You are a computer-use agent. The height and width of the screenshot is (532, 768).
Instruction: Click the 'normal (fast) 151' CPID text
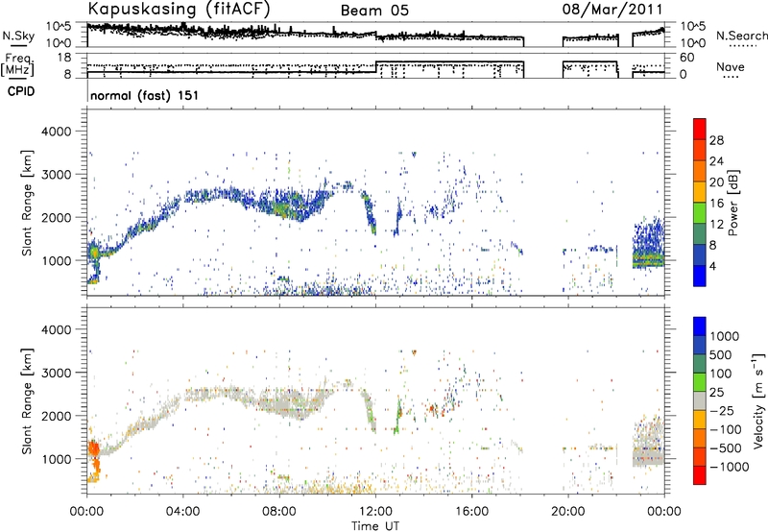(x=145, y=95)
